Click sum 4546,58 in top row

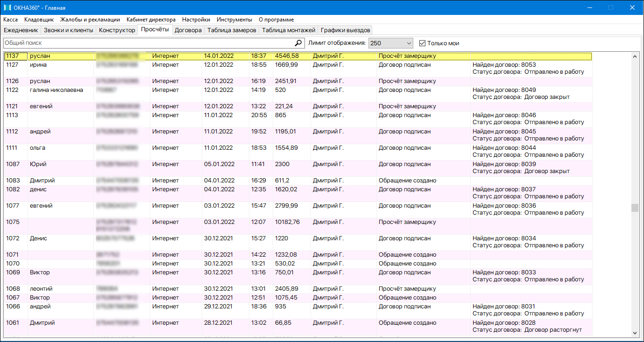pyautogui.click(x=286, y=56)
